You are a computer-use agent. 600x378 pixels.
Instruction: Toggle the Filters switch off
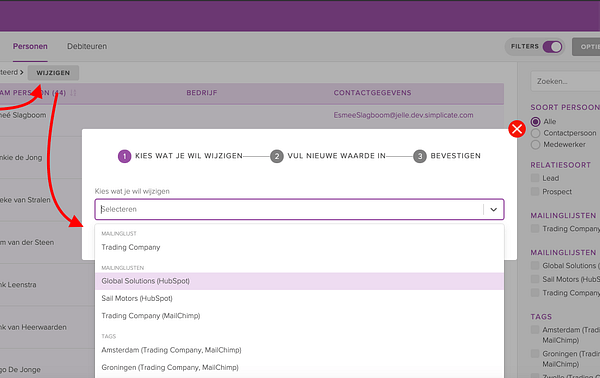pyautogui.click(x=552, y=47)
